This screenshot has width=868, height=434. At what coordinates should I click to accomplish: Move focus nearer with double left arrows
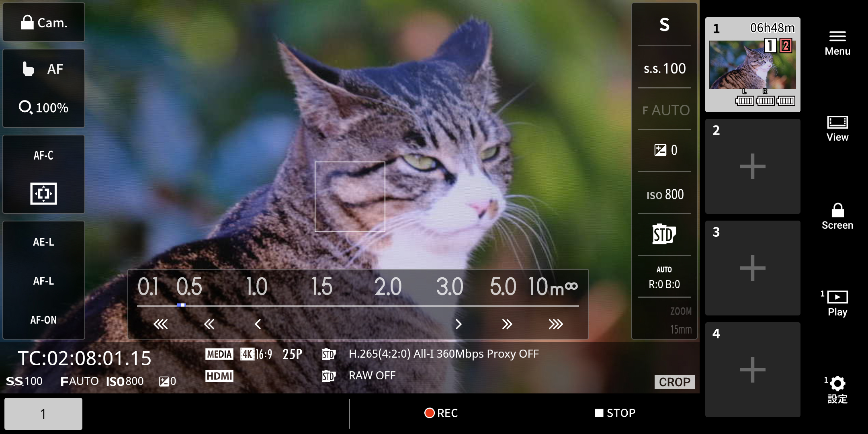(x=209, y=324)
